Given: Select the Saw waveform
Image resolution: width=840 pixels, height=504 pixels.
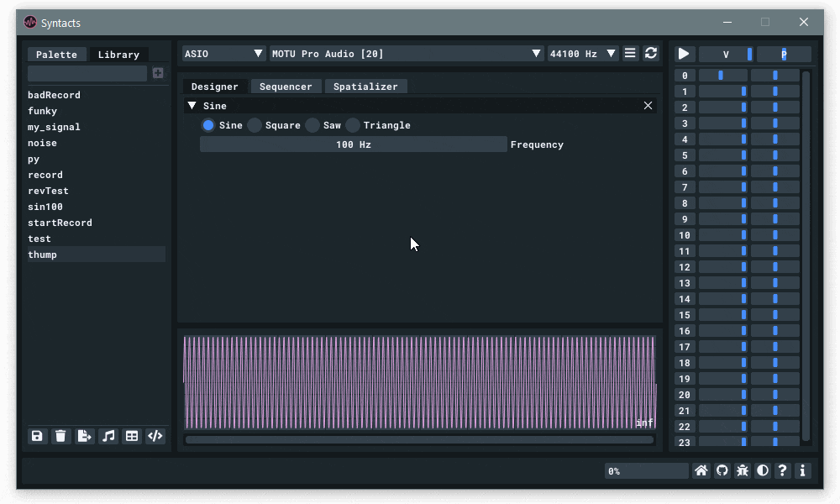Looking at the screenshot, I should [x=312, y=125].
